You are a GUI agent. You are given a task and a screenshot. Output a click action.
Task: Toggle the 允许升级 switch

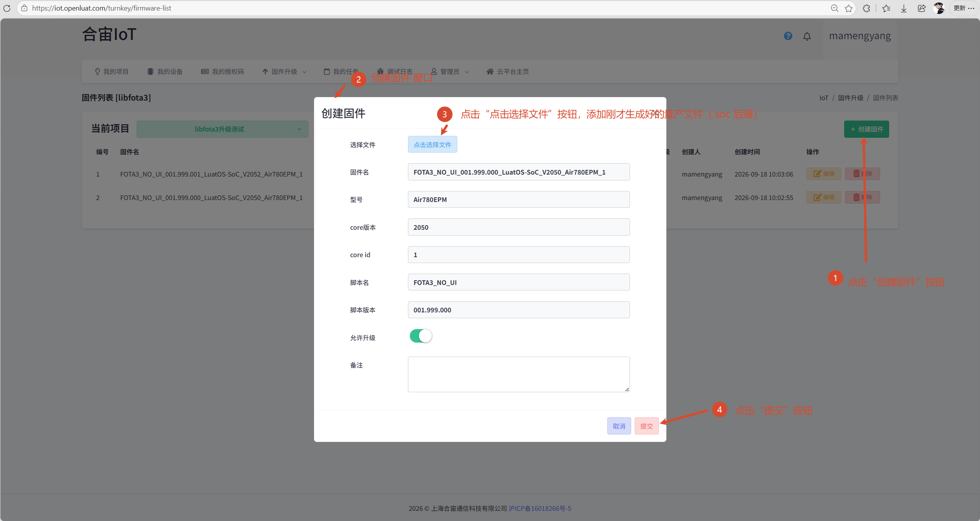click(421, 336)
